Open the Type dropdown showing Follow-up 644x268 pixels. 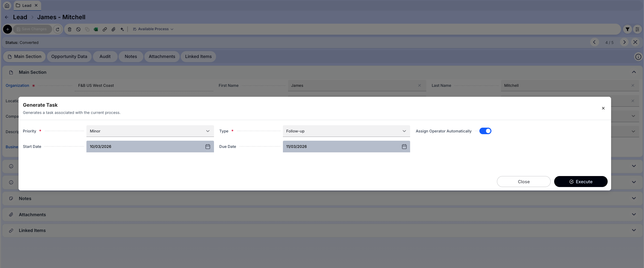pyautogui.click(x=346, y=131)
